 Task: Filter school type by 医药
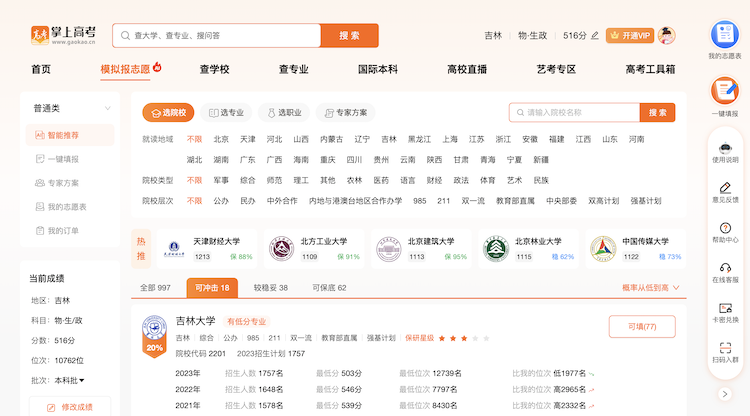pyautogui.click(x=381, y=180)
